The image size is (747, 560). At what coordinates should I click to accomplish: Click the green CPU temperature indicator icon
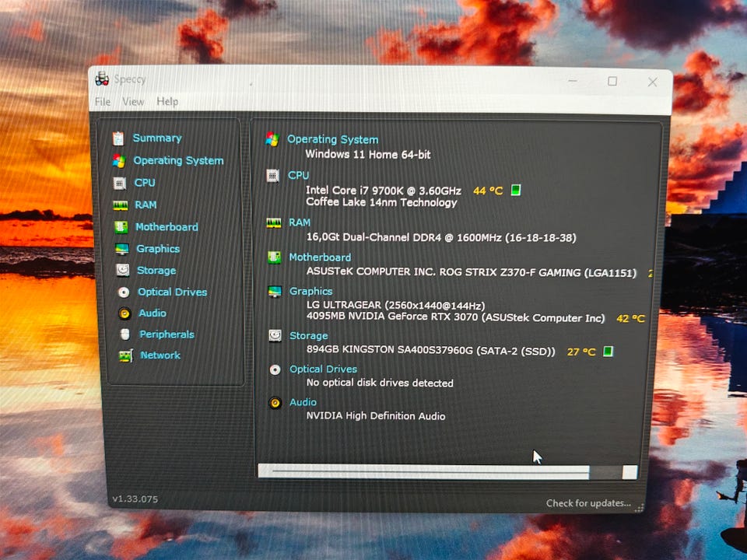(515, 191)
